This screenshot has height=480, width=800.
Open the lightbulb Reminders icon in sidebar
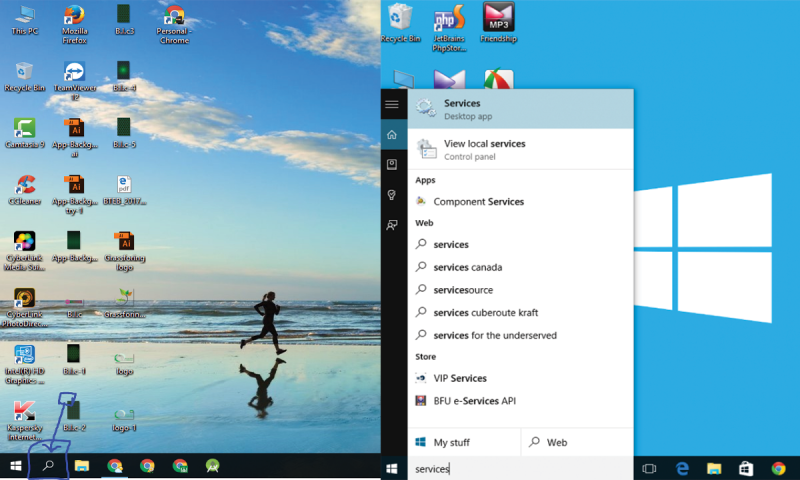392,194
